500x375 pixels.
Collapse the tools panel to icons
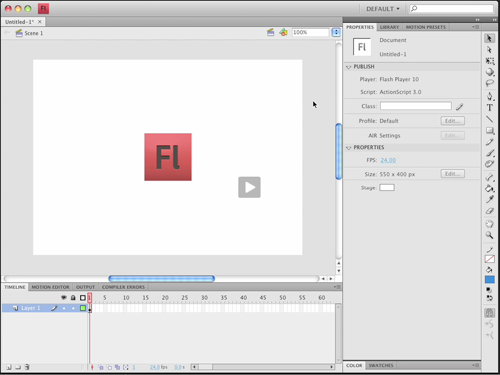[494, 20]
